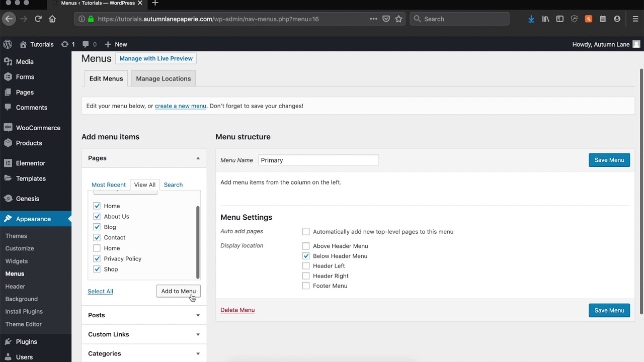This screenshot has height=362, width=644.
Task: Reload the page with the refresh icon
Action: (x=38, y=19)
